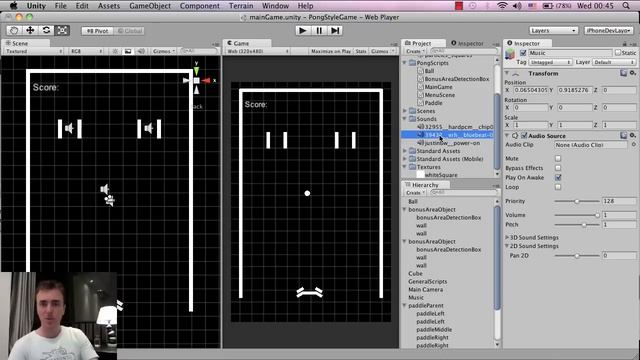
Task: Click the MainGame script icon in Project
Action: pyautogui.click(x=420, y=87)
